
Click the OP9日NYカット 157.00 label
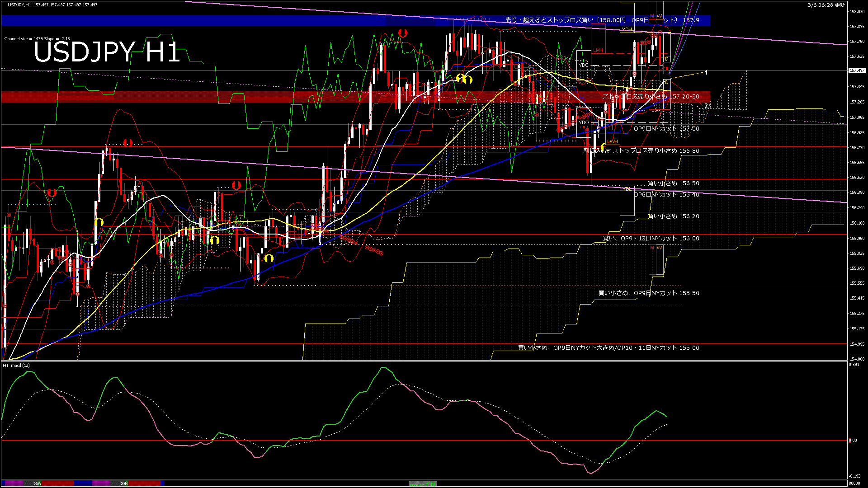(x=666, y=129)
